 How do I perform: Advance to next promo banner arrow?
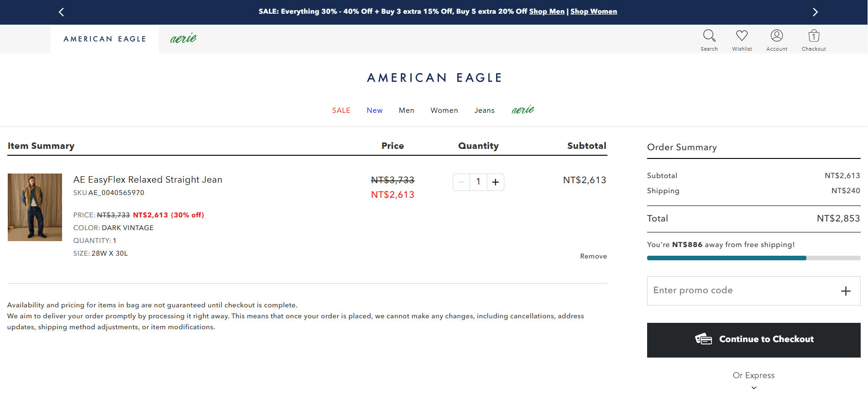pyautogui.click(x=815, y=12)
